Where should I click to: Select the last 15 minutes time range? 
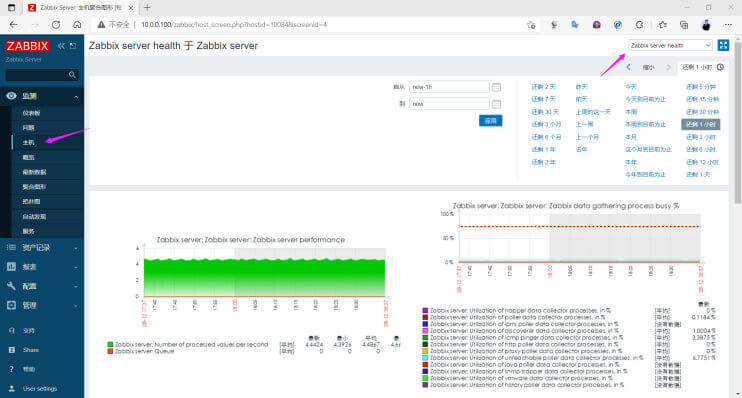702,99
